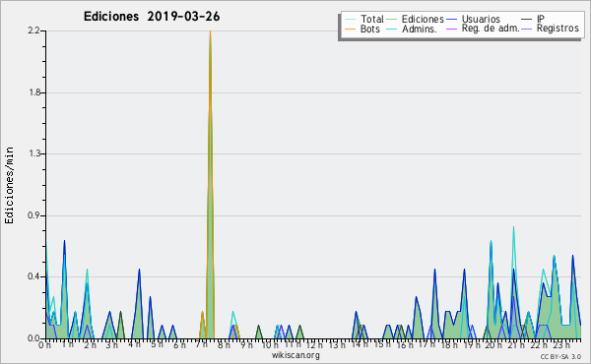Click the '12 h' x-axis label
Image resolution: width=591 pixels, height=364 pixels.
(314, 344)
